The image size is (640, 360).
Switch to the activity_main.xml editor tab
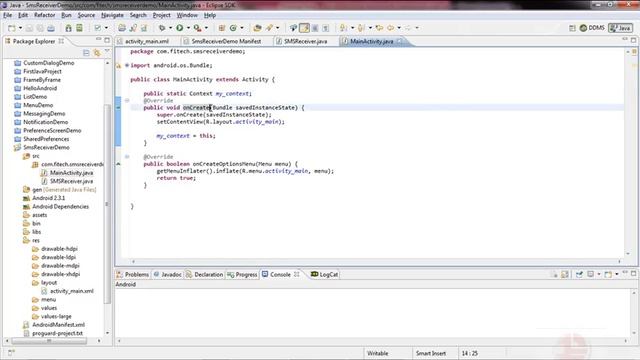click(x=147, y=41)
